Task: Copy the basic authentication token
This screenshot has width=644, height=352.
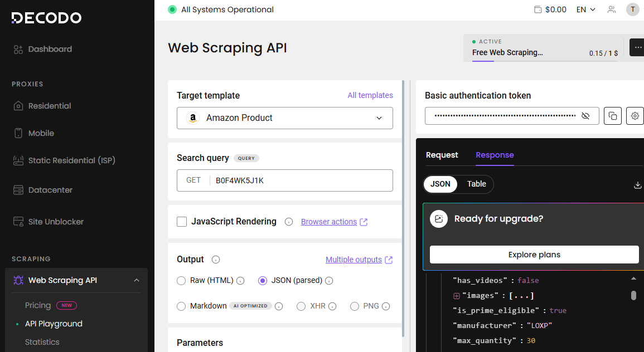Action: (612, 116)
